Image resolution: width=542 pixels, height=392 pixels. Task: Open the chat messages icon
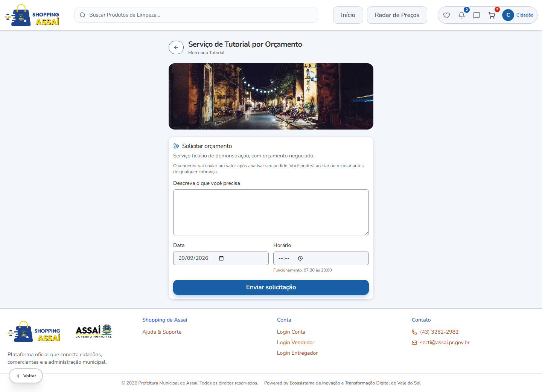tap(477, 15)
